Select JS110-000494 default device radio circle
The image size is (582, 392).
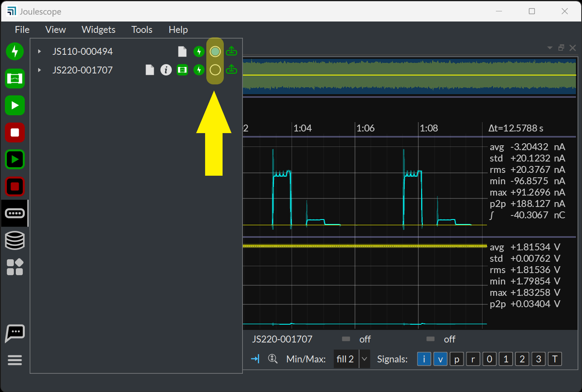coord(215,52)
